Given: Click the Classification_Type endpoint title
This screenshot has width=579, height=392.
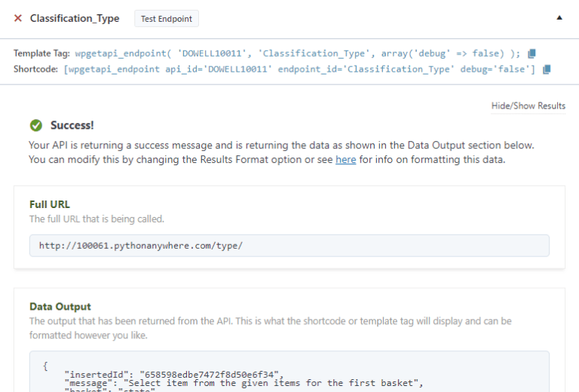Looking at the screenshot, I should [x=75, y=18].
